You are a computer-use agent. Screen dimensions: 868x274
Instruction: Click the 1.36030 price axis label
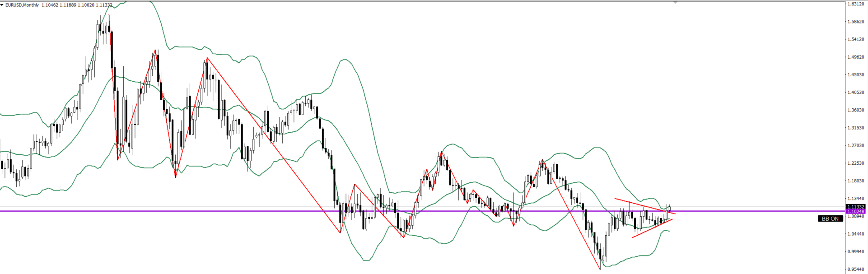[x=856, y=110]
